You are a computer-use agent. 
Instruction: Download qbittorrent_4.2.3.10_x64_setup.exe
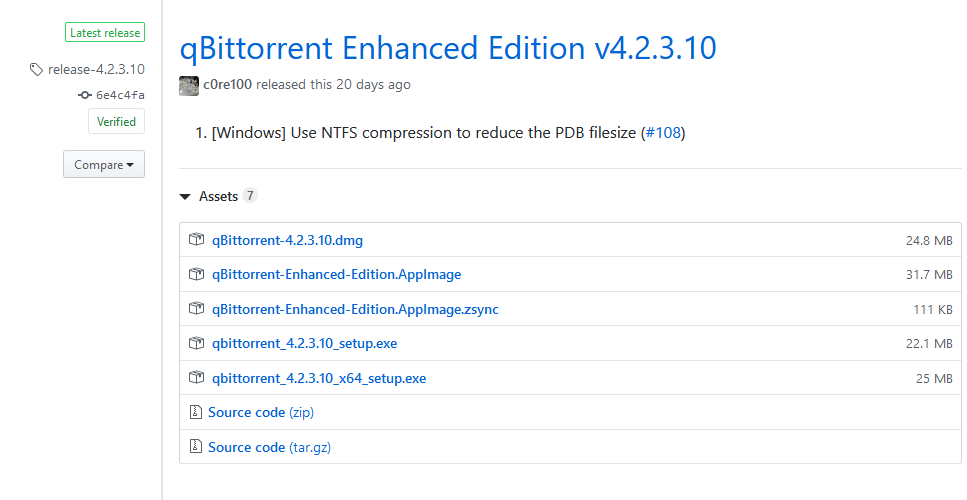pos(319,378)
